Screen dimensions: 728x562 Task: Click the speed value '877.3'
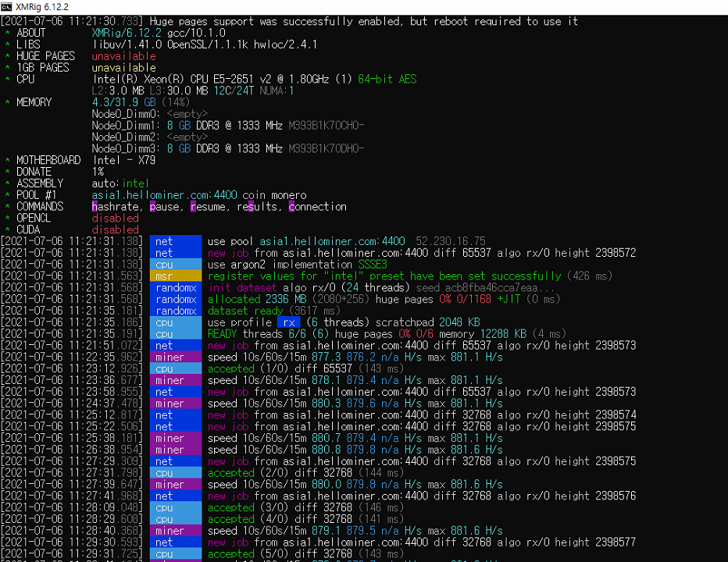click(326, 357)
